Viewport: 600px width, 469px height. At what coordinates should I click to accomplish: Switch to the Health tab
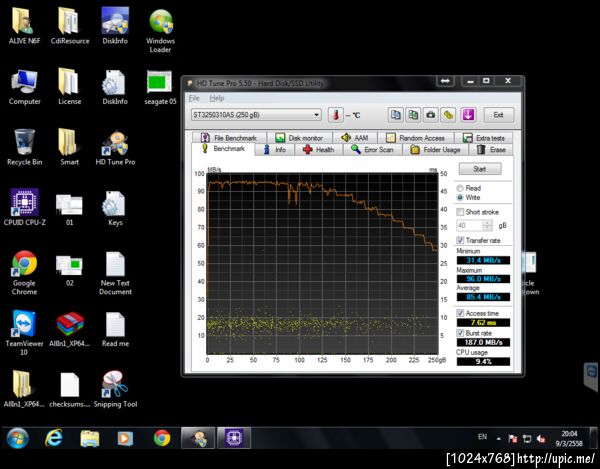318,150
